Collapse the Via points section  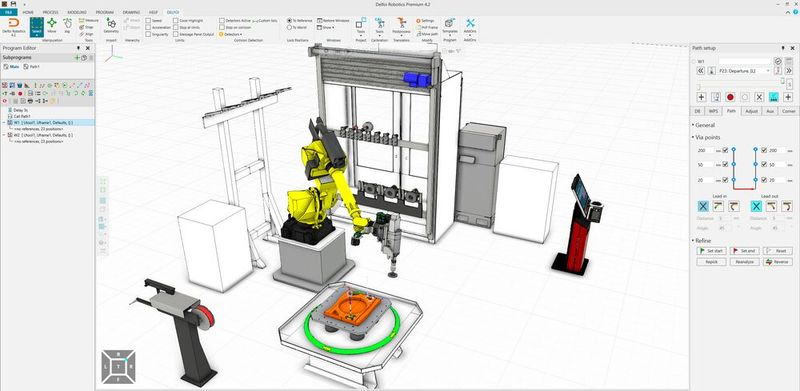coord(706,137)
